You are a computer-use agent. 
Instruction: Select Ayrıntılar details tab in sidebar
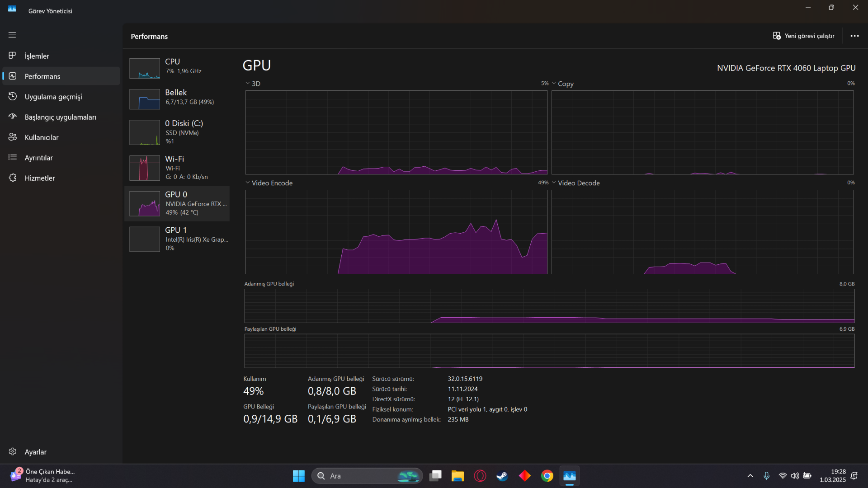pos(39,158)
